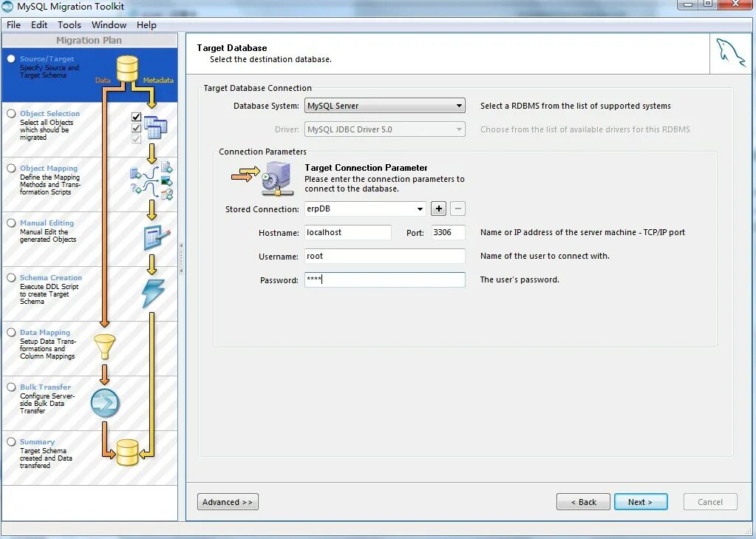Click the Advanced >> button

click(228, 502)
